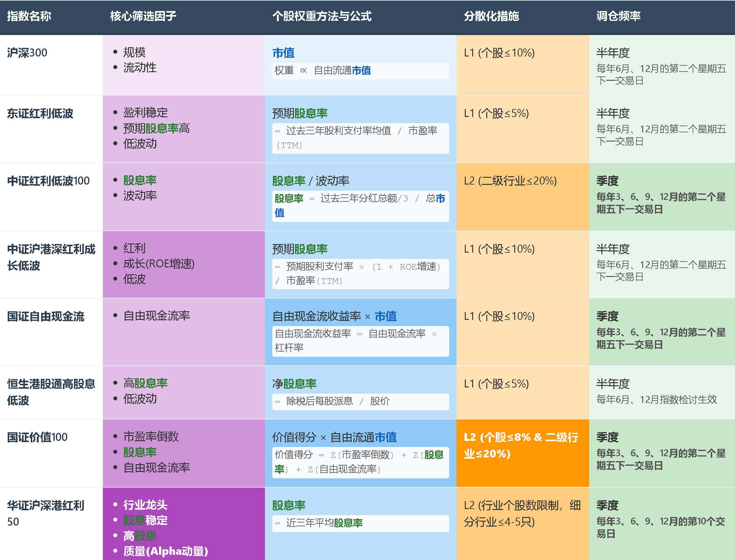
Task: Select the 东证红利低波 row label
Action: pos(40,113)
